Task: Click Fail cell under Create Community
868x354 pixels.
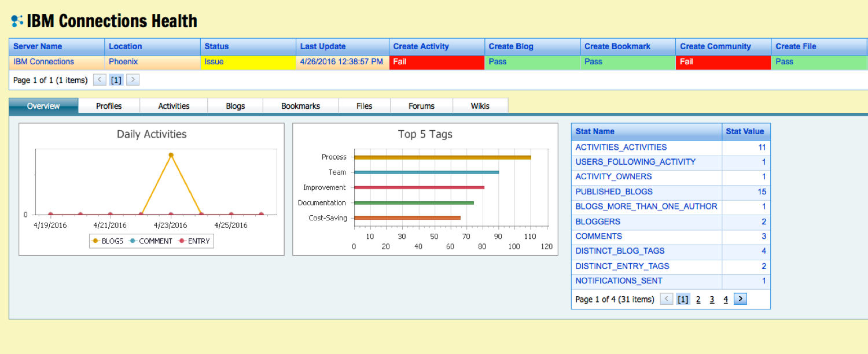Action: coord(723,62)
